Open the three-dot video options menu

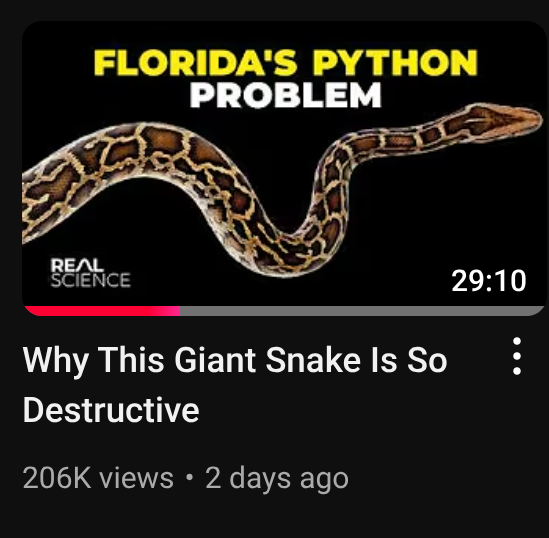pyautogui.click(x=517, y=356)
